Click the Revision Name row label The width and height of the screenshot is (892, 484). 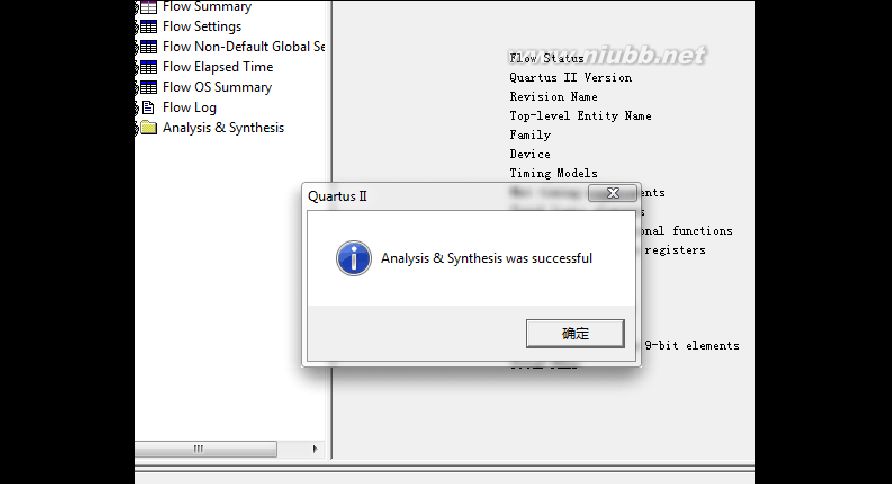(554, 97)
